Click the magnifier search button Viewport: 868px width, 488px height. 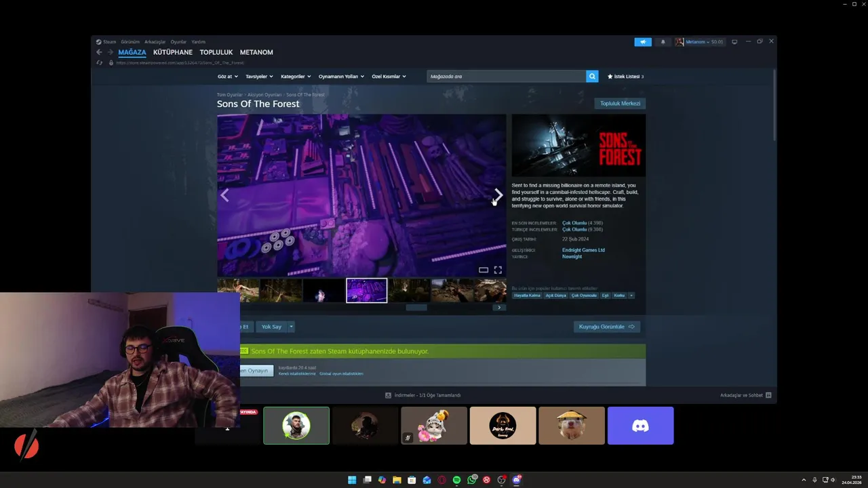592,77
